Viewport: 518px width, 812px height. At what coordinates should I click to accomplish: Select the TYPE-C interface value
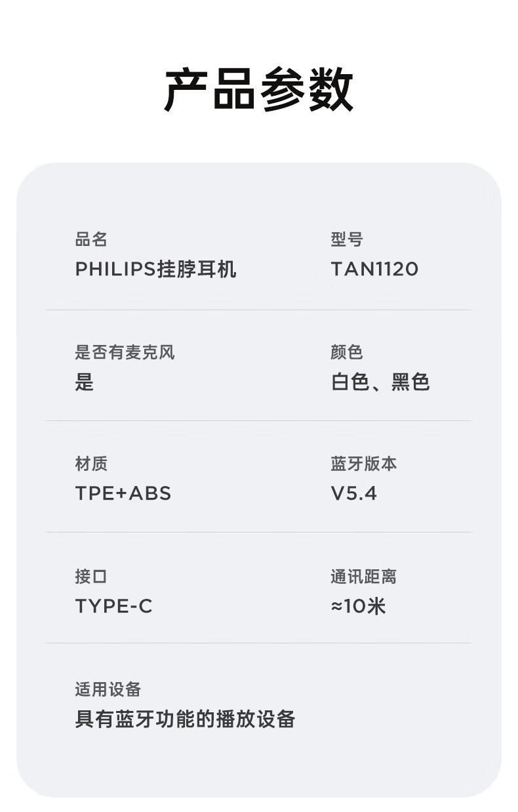(113, 606)
